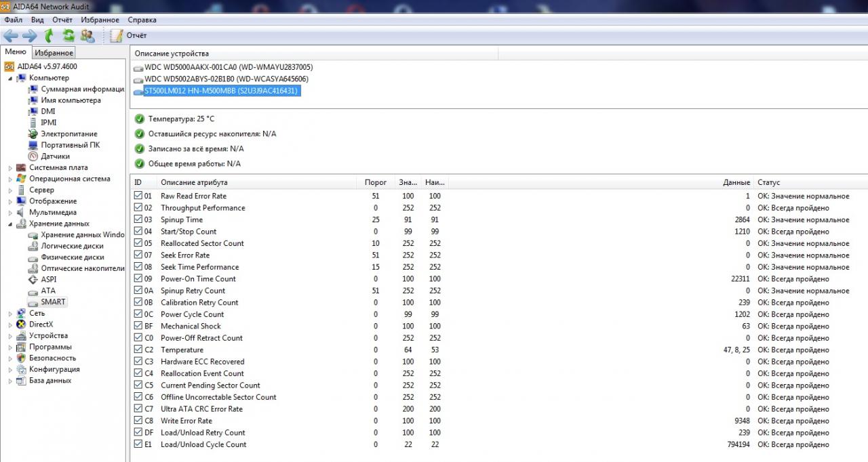
Task: Select the AIDA64 v5.97.4600 root node icon
Action: coord(9,66)
